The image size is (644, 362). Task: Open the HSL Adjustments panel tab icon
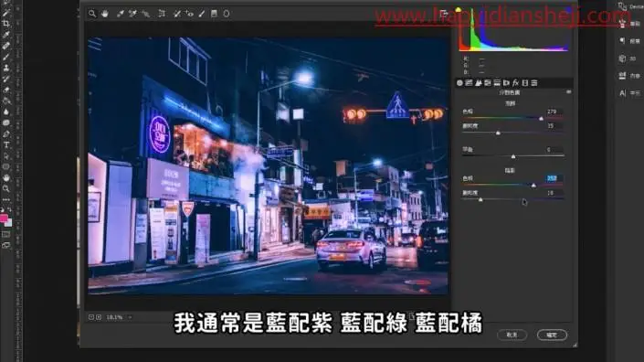488,83
